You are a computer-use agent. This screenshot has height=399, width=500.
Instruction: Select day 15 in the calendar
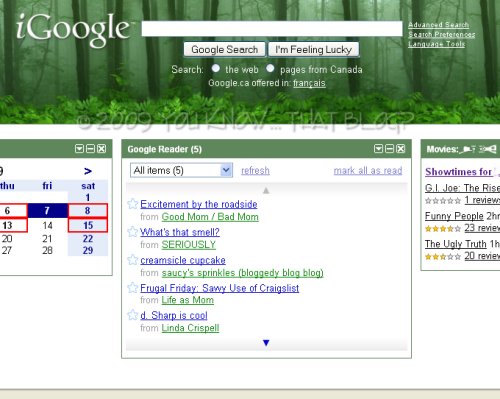click(88, 225)
